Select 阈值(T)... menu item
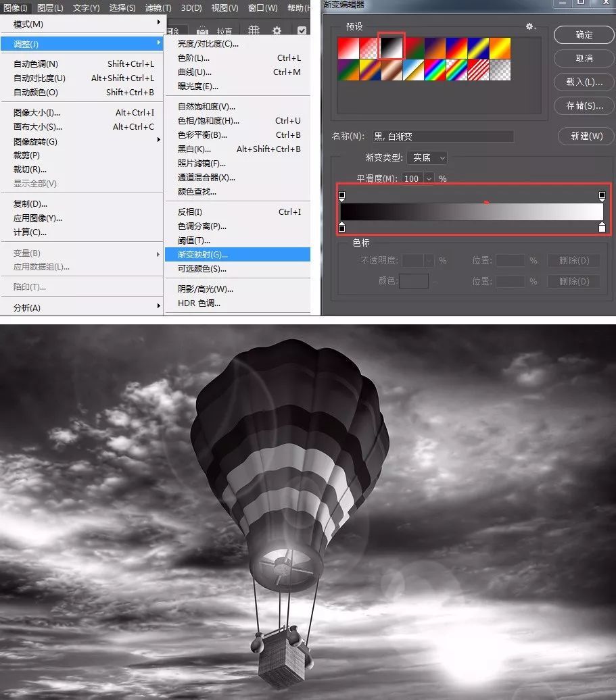The image size is (616, 700). (237, 240)
